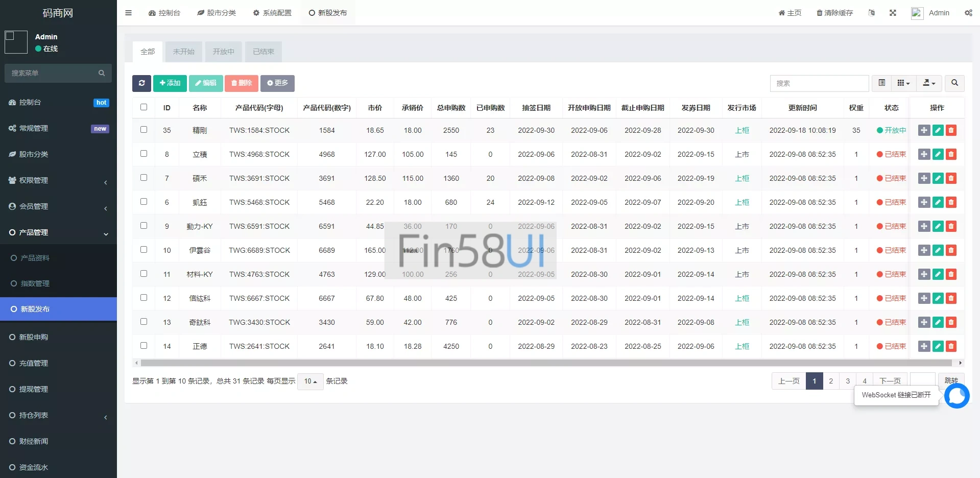Tick the checkbox for row ID 14
This screenshot has width=980, height=478.
click(144, 346)
